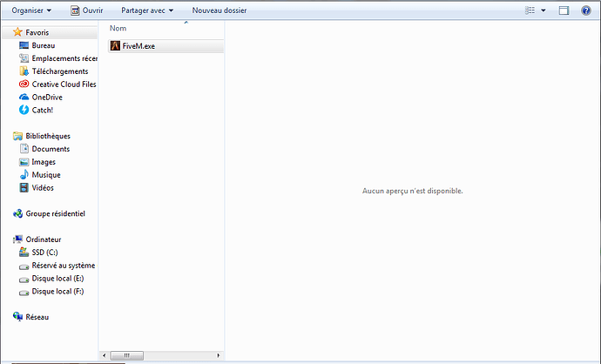Create a folder with Nouveau dossier
The width and height of the screenshot is (601, 364).
(219, 10)
